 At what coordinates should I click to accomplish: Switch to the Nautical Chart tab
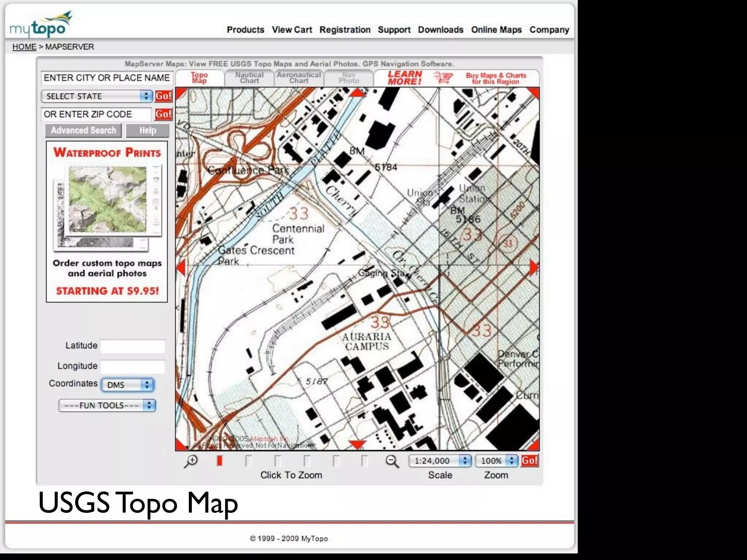point(249,78)
